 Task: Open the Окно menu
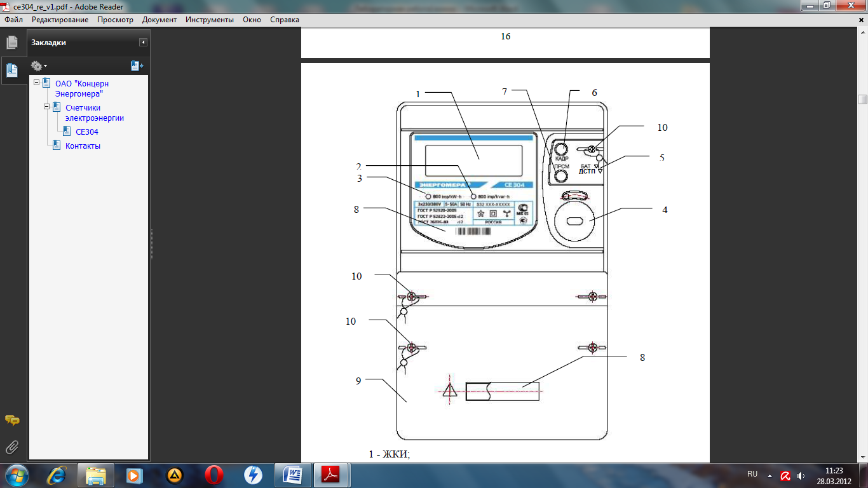coord(252,20)
